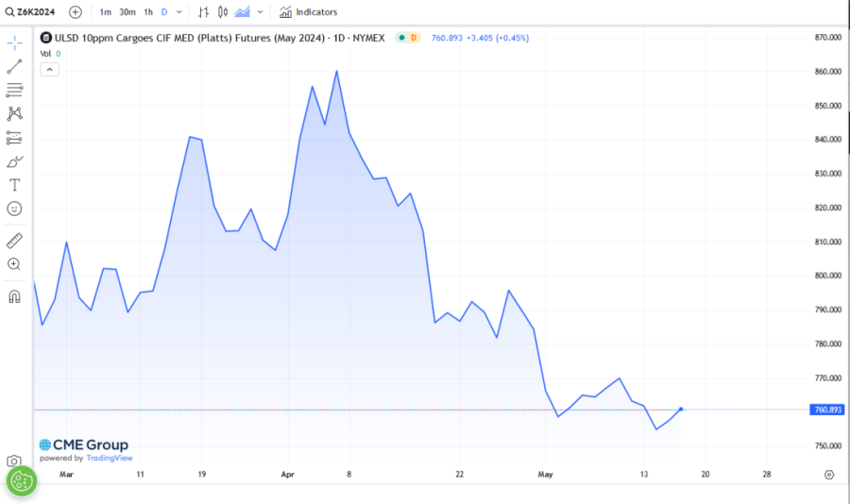
Task: Expand the timeframe interval dropdown
Action: pyautogui.click(x=179, y=12)
